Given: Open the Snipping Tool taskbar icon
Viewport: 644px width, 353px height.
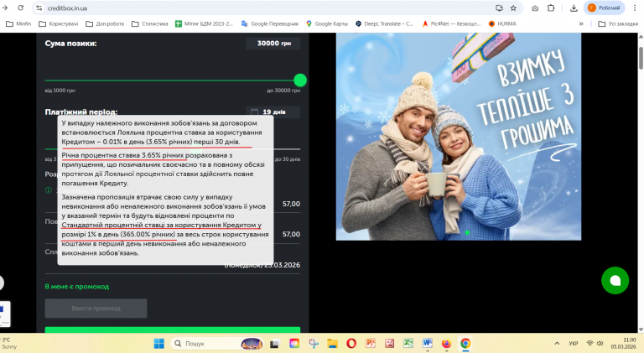Looking at the screenshot, I should pos(314,343).
